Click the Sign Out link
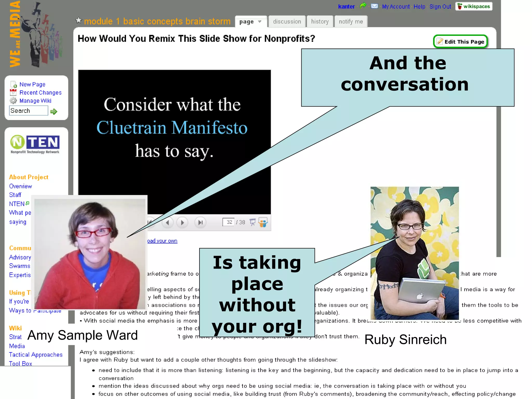Image resolution: width=532 pixels, height=399 pixels. point(440,6)
